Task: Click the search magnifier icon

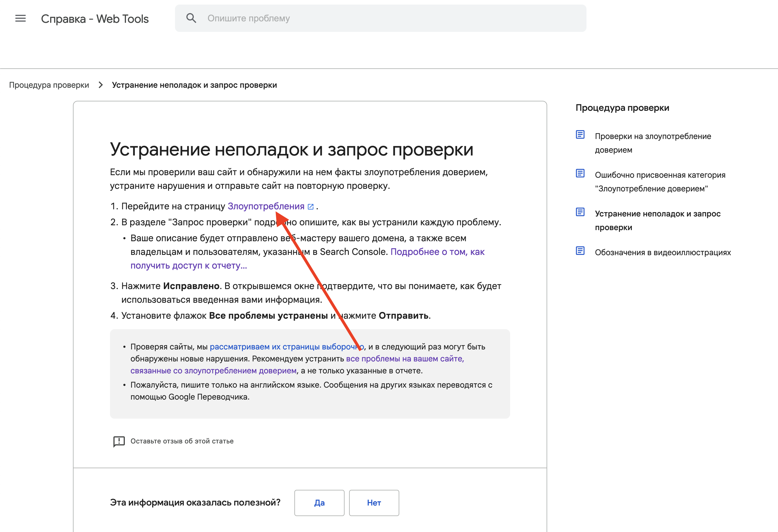Action: point(191,18)
